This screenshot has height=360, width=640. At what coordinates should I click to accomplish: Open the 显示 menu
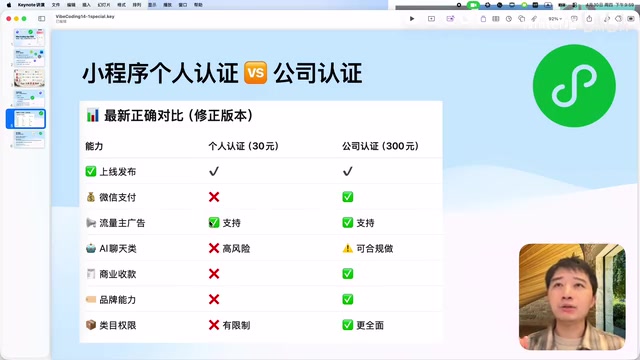click(x=152, y=5)
